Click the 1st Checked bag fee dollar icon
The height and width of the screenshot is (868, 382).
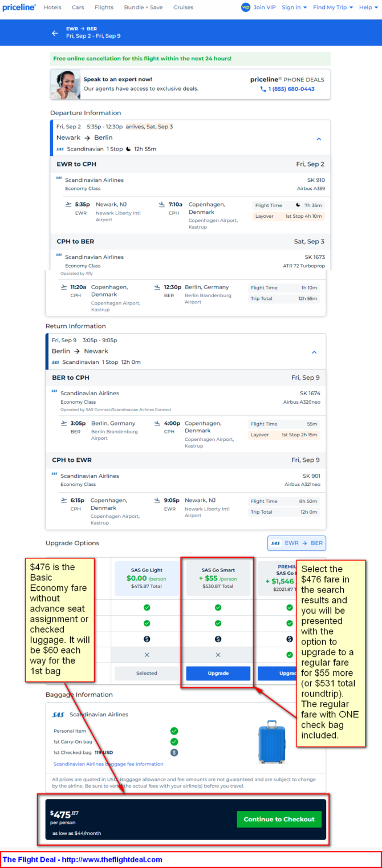pos(174,752)
